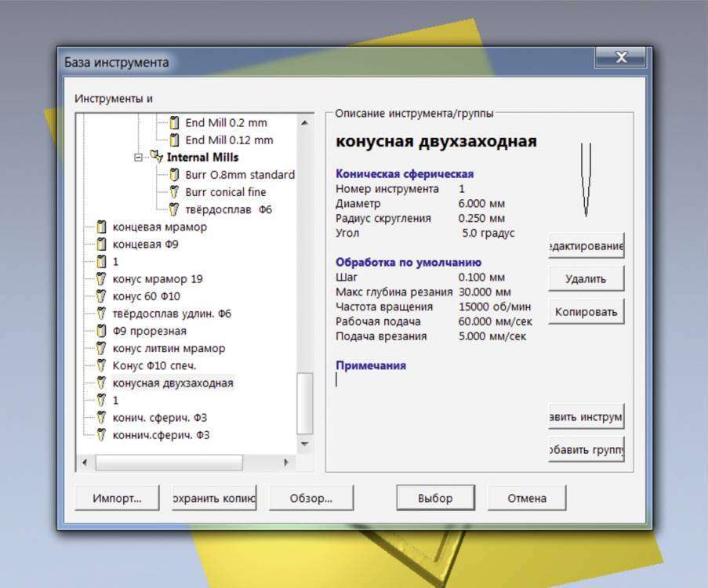
Task: Select твёрдосплав удлин. Ф6 in the tree
Action: point(171,314)
